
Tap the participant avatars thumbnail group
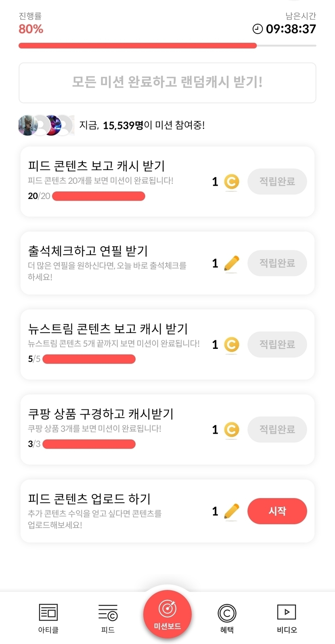[46, 125]
